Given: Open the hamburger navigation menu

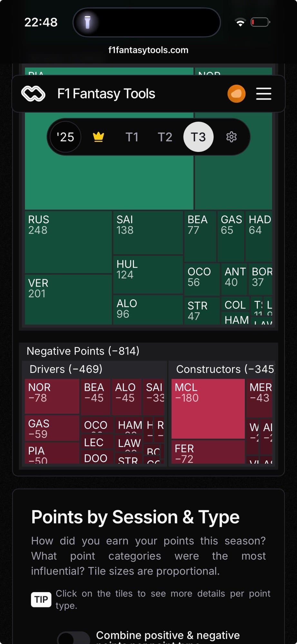Looking at the screenshot, I should (x=263, y=94).
